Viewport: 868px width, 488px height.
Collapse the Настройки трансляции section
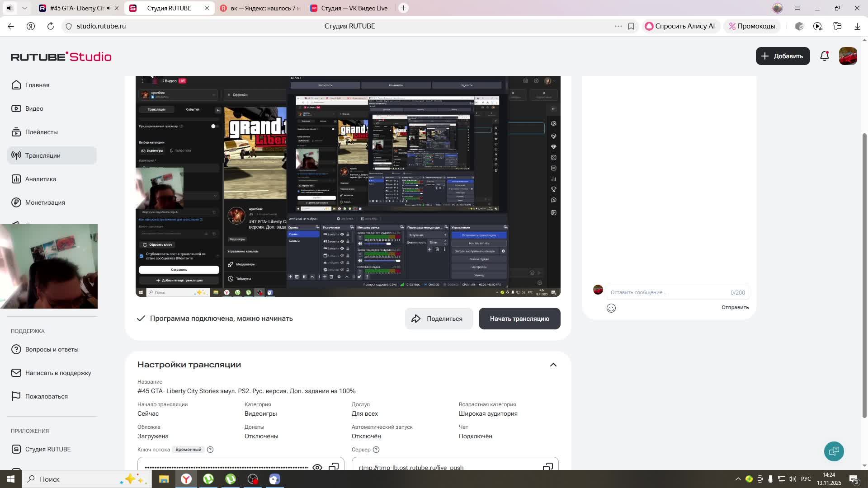(x=553, y=365)
